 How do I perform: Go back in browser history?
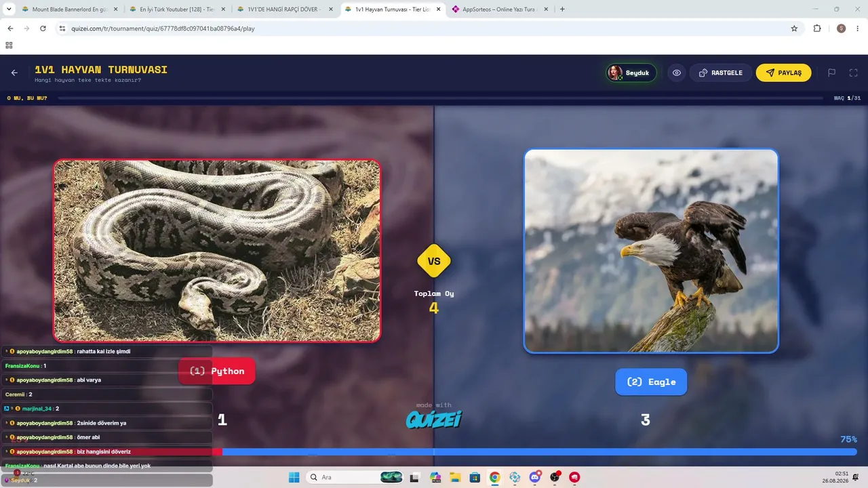tap(10, 28)
